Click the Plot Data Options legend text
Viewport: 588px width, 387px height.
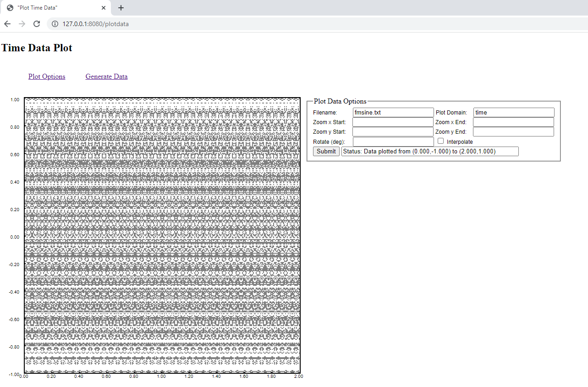tap(340, 101)
